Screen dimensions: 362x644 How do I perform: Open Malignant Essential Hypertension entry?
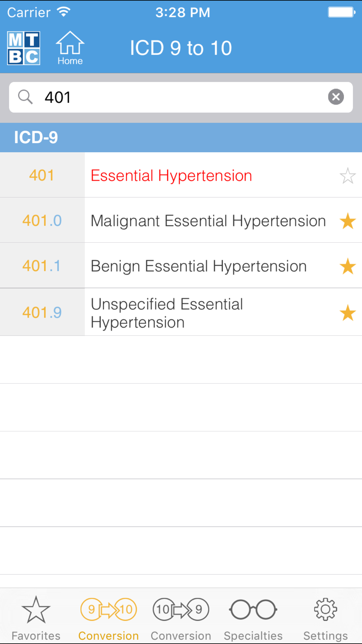208,221
